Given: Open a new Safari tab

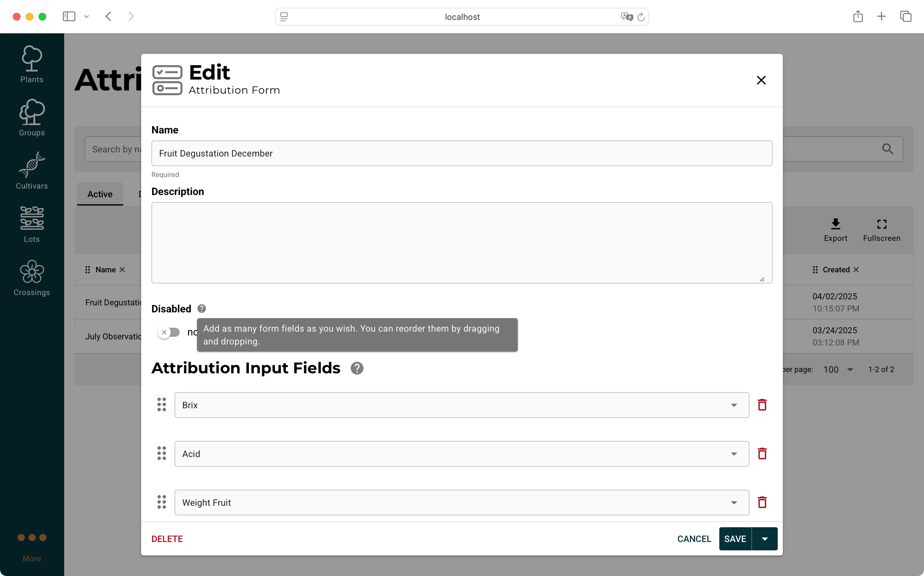Looking at the screenshot, I should point(881,16).
